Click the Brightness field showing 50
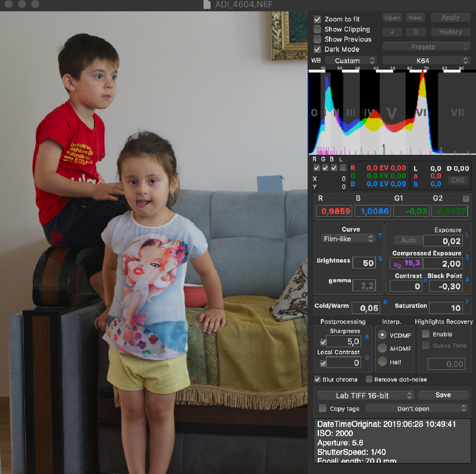476x474 pixels. pos(364,263)
